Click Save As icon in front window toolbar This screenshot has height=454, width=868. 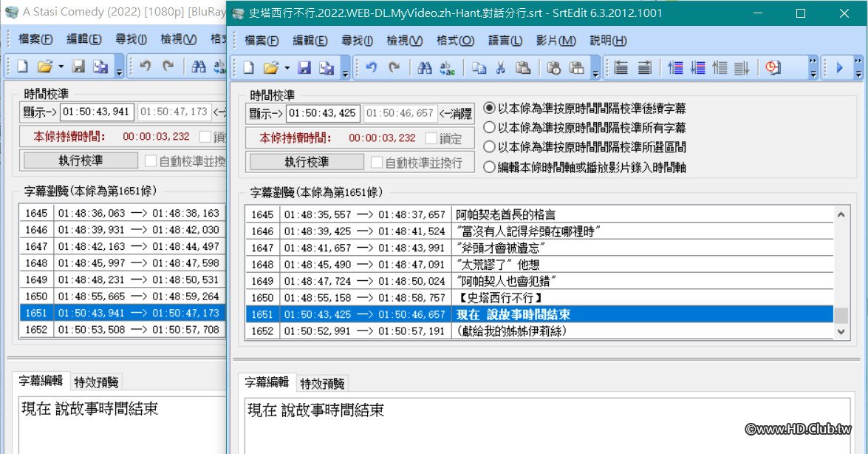[327, 67]
